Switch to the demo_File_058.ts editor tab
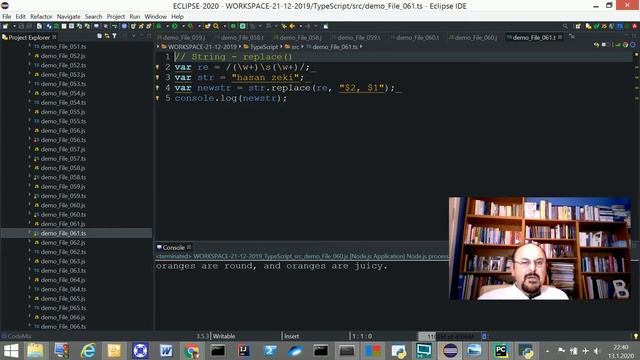This screenshot has width=640, height=360. 240,38
